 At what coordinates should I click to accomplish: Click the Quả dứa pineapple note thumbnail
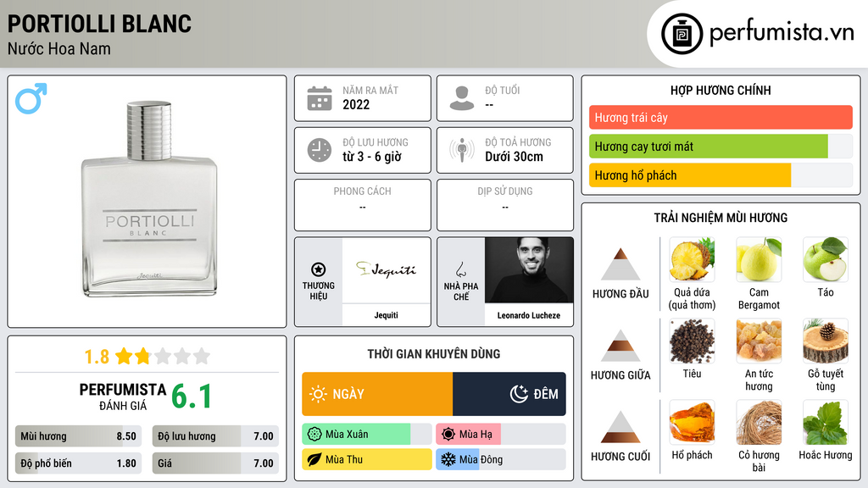point(692,259)
